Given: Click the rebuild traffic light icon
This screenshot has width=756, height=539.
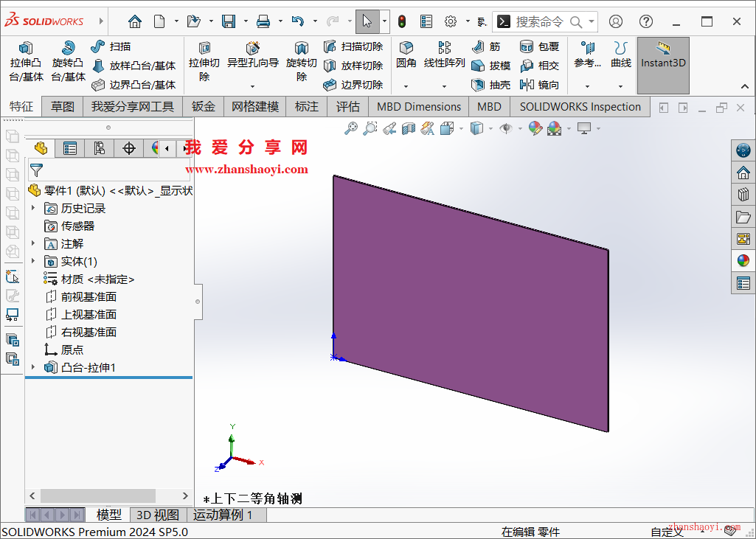Looking at the screenshot, I should click(402, 21).
